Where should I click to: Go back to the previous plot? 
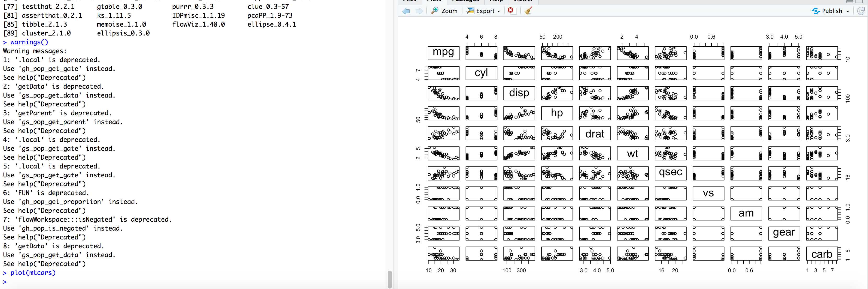(x=406, y=11)
